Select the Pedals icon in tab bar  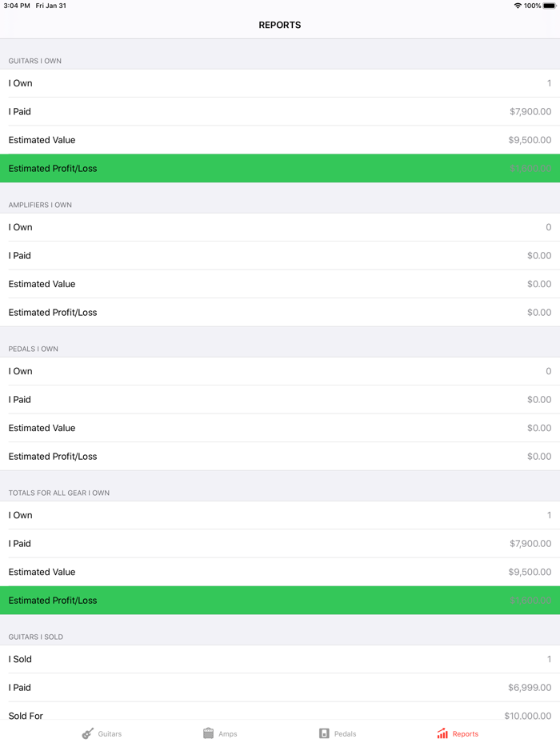pyautogui.click(x=324, y=733)
